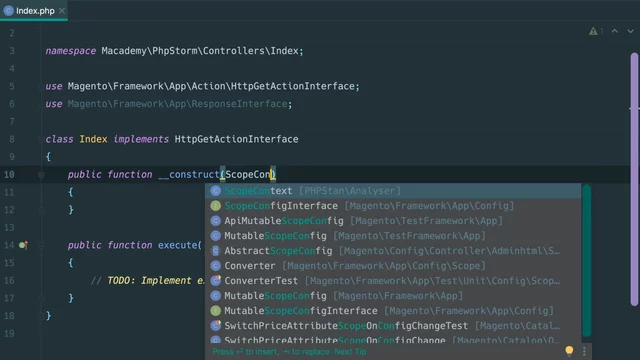Collapse the use imports fold on line 5
The height and width of the screenshot is (360, 640).
point(41,87)
